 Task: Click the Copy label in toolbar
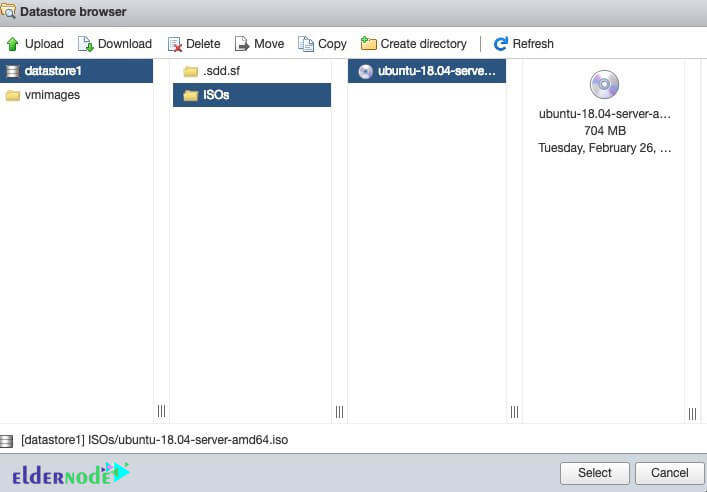click(x=332, y=44)
